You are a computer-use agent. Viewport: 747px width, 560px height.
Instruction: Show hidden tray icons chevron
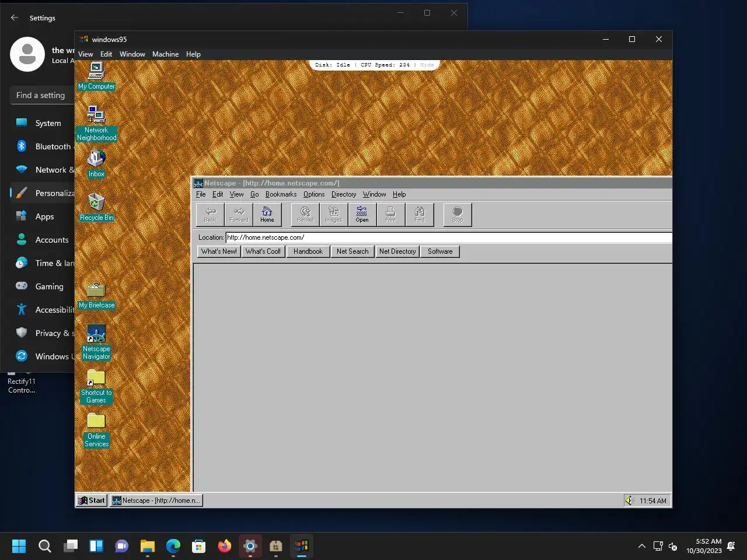pos(641,546)
